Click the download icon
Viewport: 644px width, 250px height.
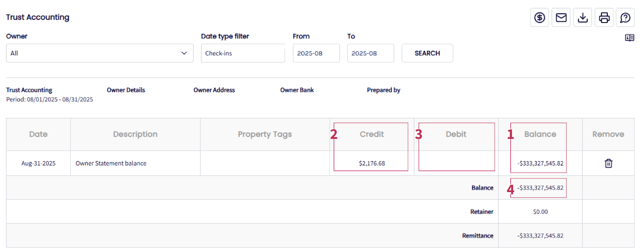[x=582, y=18]
